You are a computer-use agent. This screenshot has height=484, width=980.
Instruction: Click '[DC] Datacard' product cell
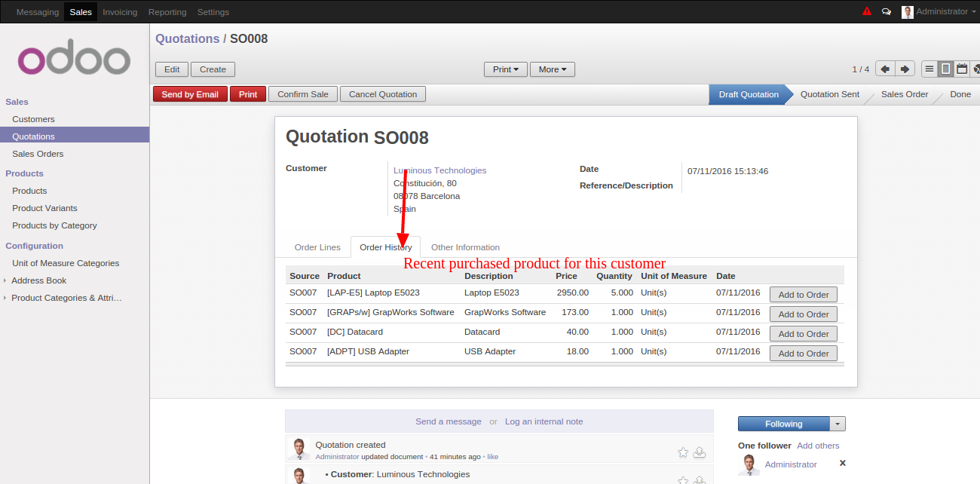[x=355, y=332]
